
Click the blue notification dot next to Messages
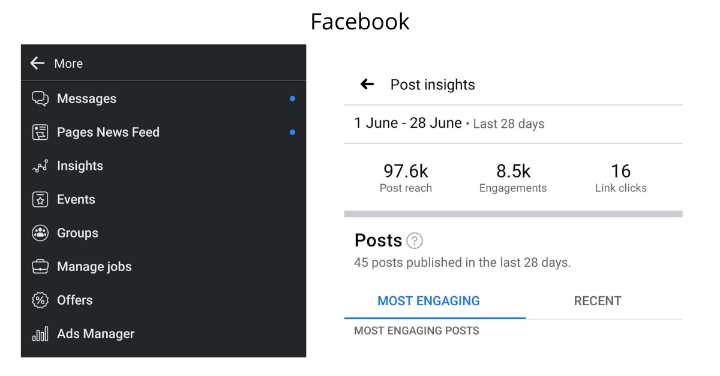[x=292, y=98]
